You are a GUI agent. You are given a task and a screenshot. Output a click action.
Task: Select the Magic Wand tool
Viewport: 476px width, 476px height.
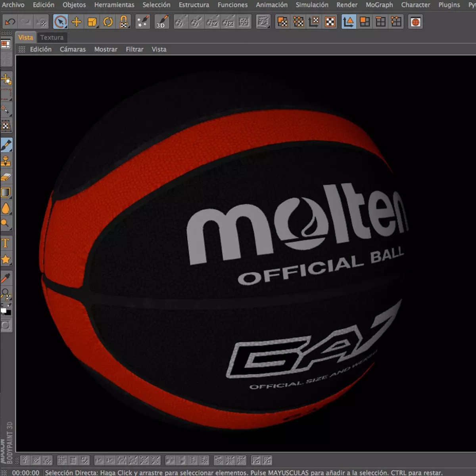pos(6,110)
